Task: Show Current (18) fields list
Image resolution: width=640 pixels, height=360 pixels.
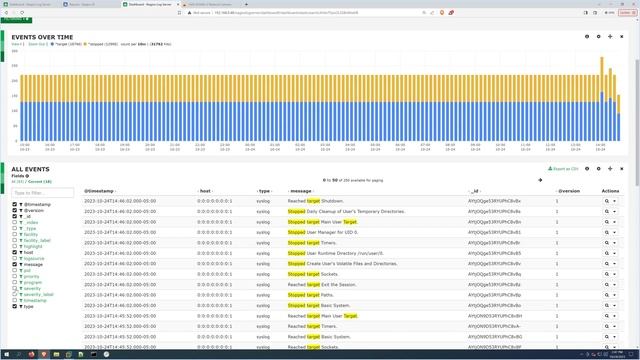Action: [40, 182]
